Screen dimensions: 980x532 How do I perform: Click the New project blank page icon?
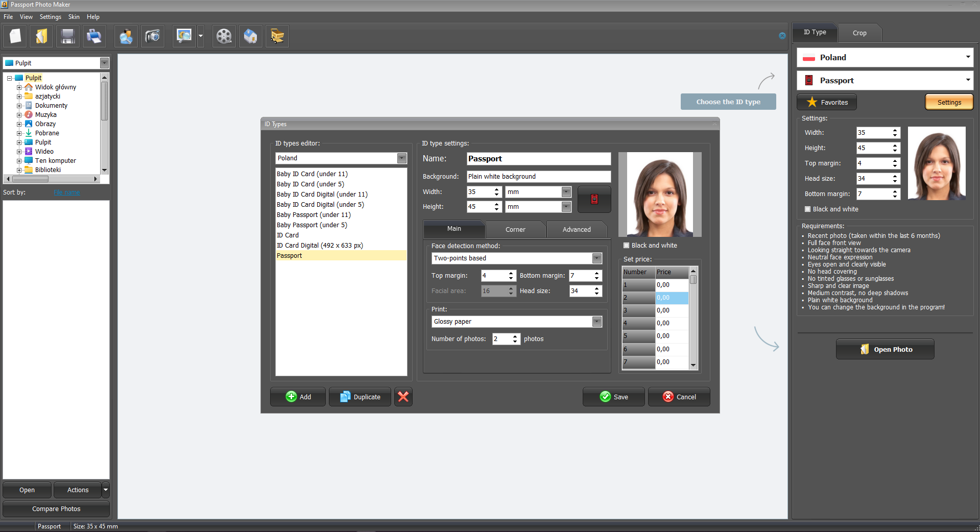point(15,36)
